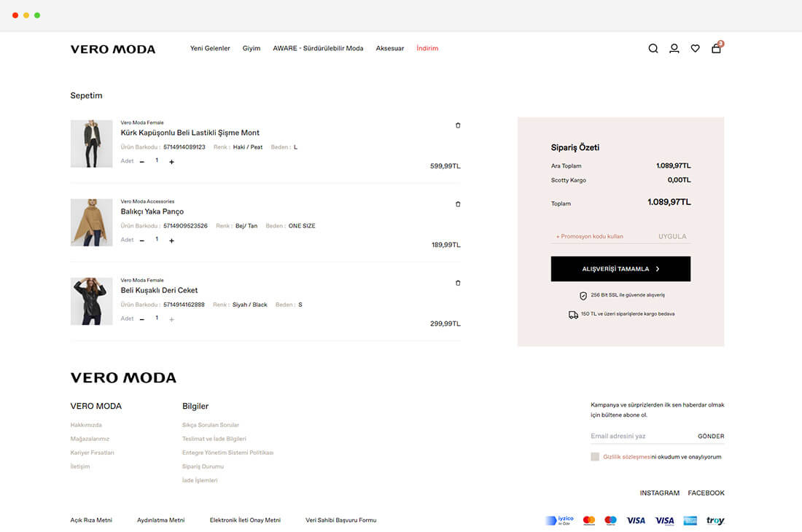This screenshot has width=802, height=532.
Task: Click the troy payment logo
Action: (x=715, y=520)
